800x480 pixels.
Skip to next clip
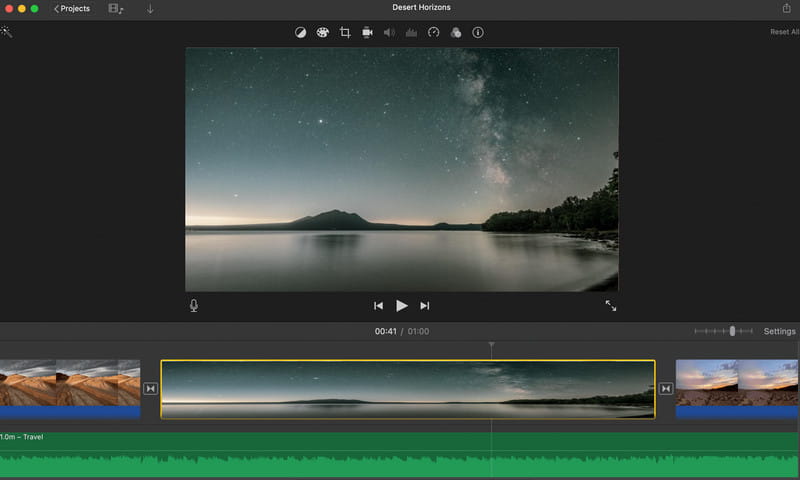point(424,306)
